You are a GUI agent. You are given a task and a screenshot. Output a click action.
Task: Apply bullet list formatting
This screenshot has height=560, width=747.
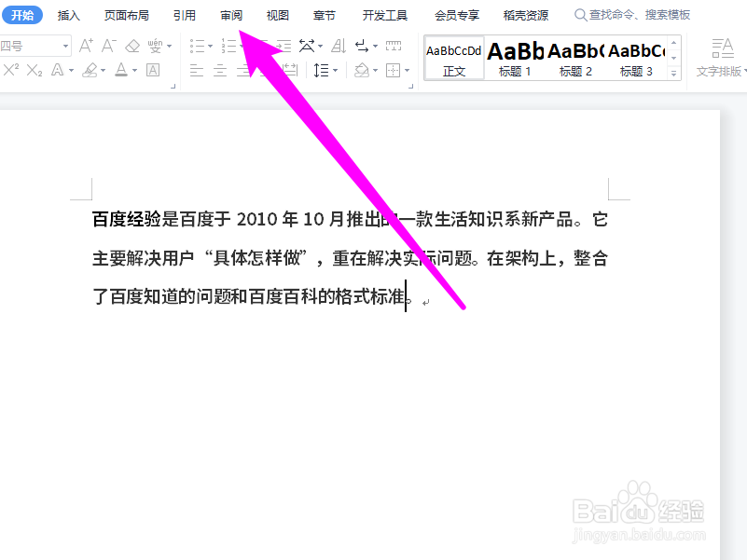coord(197,47)
